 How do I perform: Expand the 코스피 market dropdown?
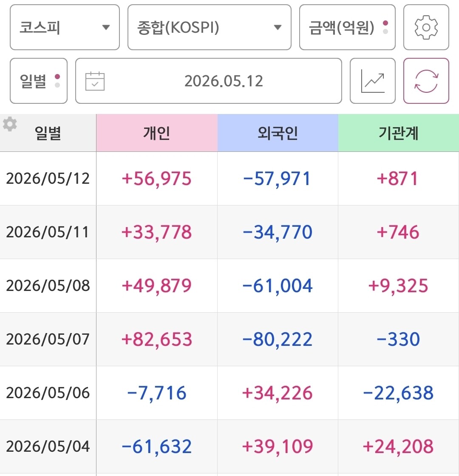click(x=65, y=27)
